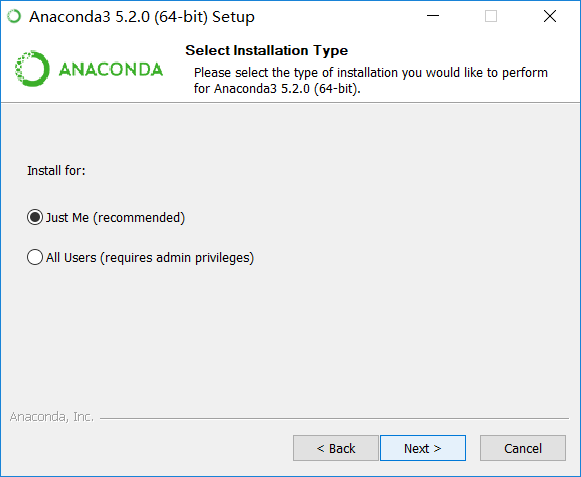
Task: Minimize the Anaconda3 Setup window
Action: tap(433, 16)
